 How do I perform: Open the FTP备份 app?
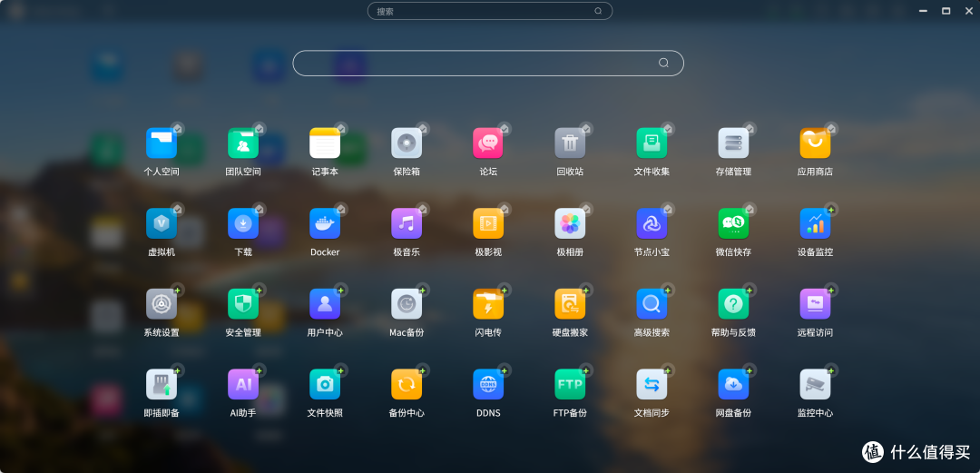click(x=570, y=384)
